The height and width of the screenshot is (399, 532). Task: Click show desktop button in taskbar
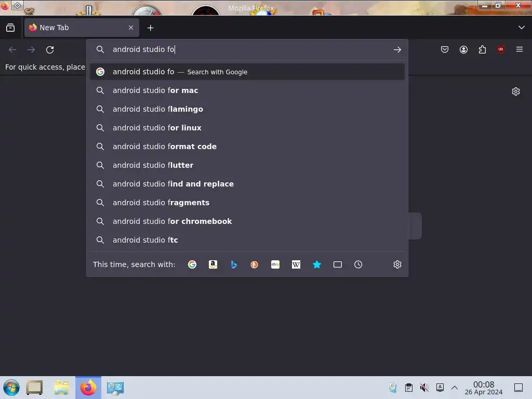click(518, 388)
